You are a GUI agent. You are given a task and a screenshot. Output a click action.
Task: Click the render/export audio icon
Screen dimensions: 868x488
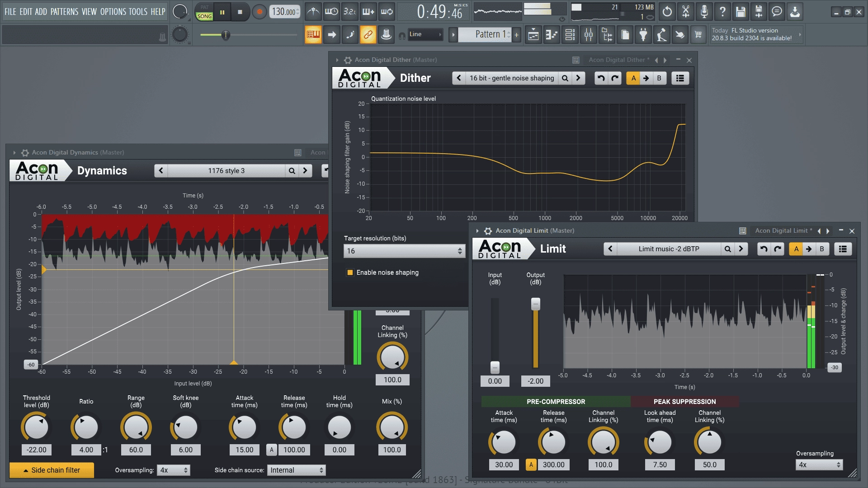tap(759, 12)
